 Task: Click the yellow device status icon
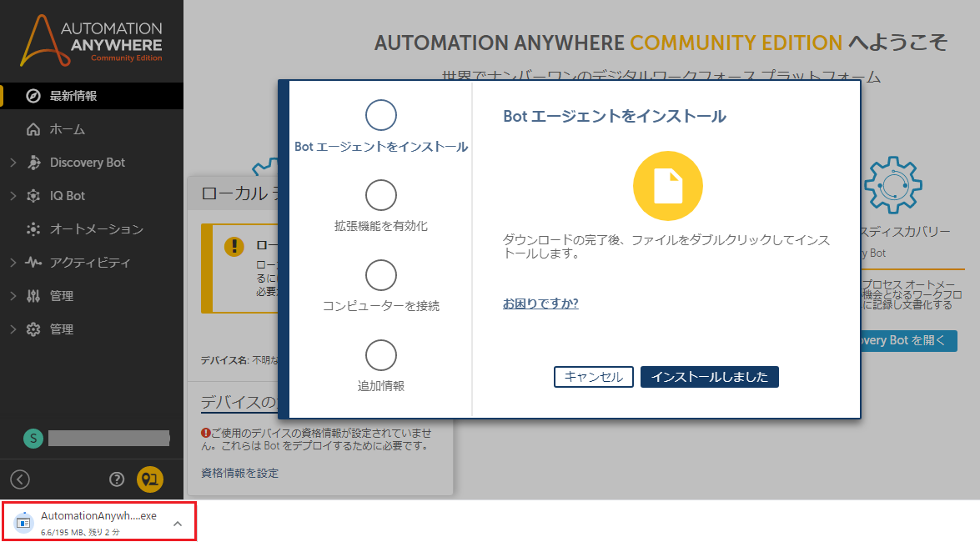(x=150, y=479)
